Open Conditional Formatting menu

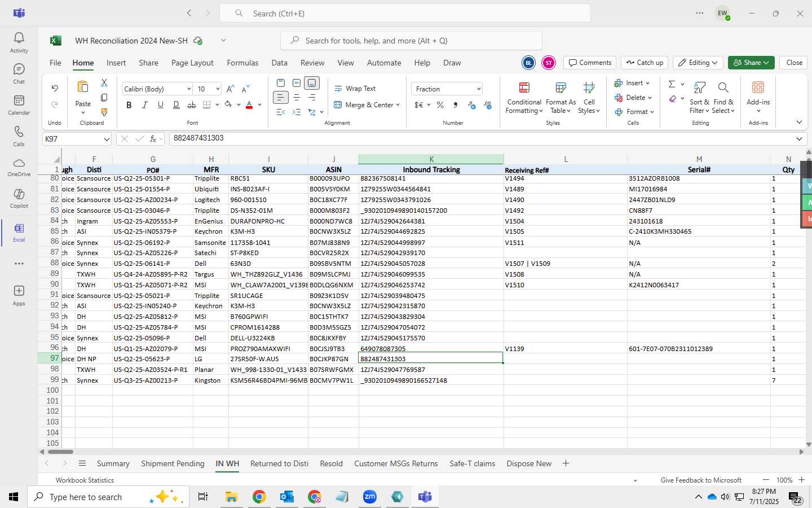click(524, 97)
